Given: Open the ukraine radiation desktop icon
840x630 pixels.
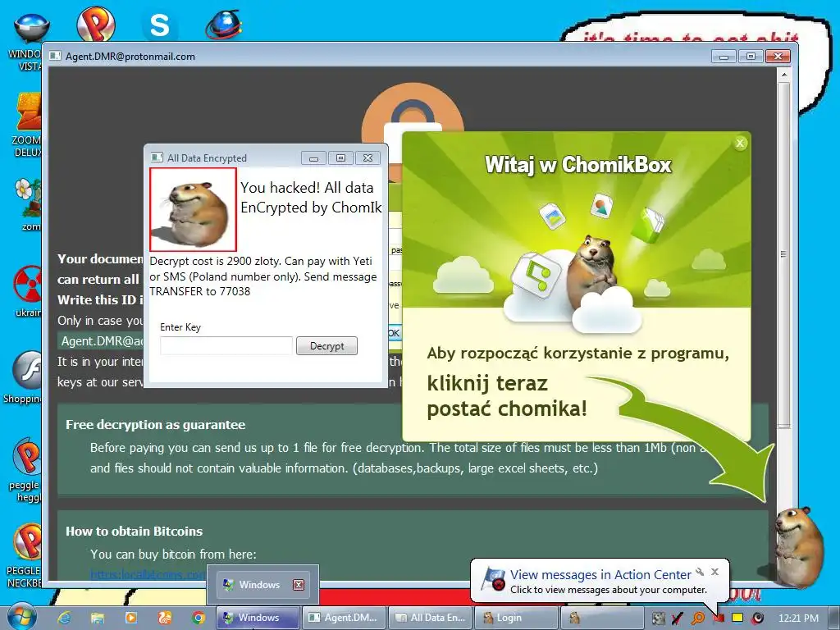Looking at the screenshot, I should (28, 291).
